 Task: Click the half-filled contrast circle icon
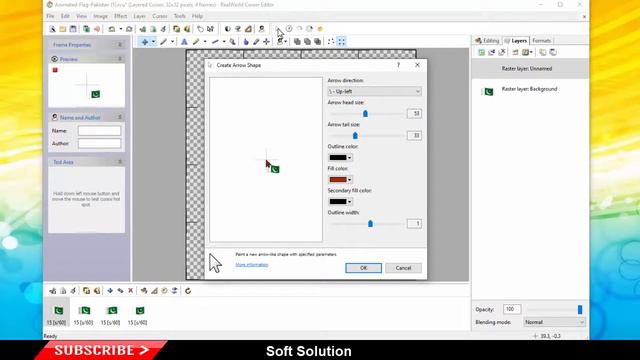coord(227,29)
